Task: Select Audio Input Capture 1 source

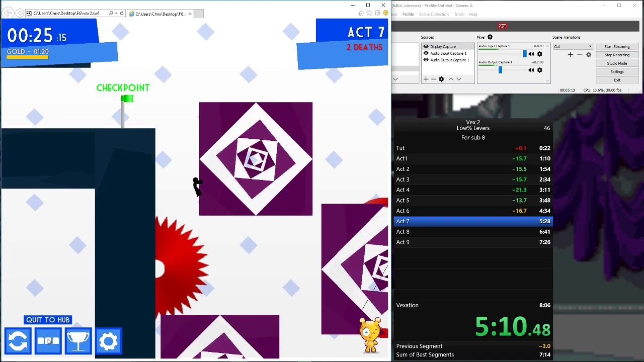Action: coord(447,53)
